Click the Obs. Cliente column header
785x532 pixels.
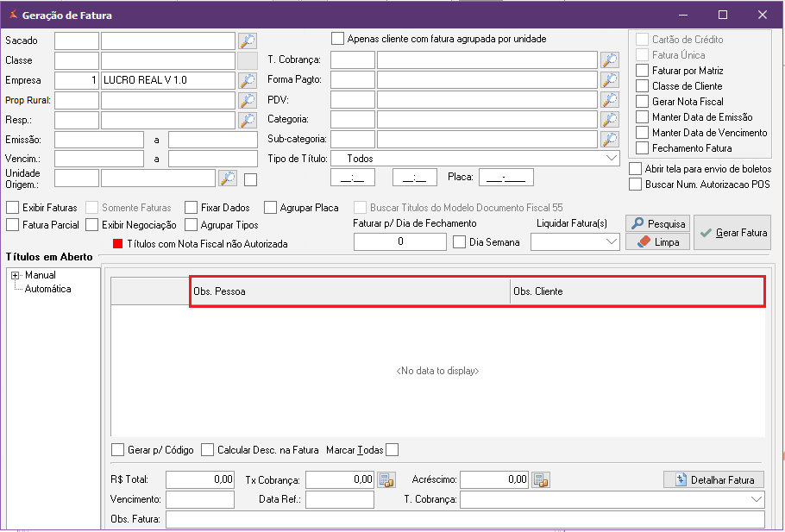[637, 291]
